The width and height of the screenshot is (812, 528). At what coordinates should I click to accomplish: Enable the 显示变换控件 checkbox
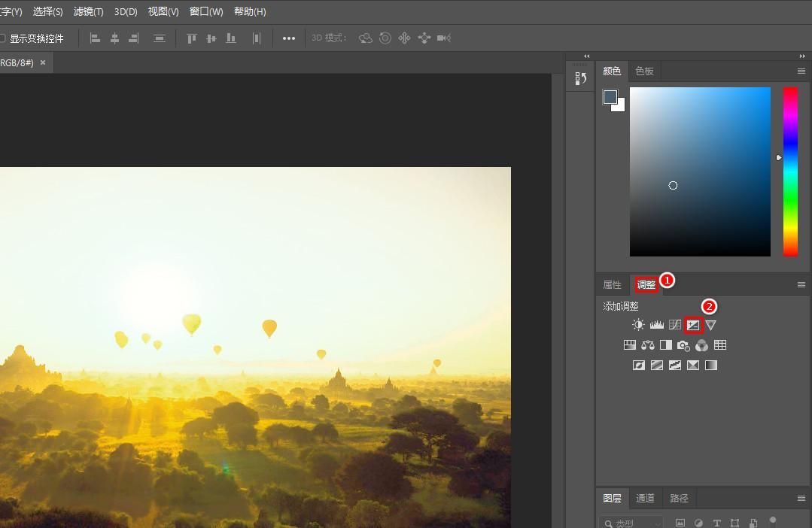tap(2, 38)
